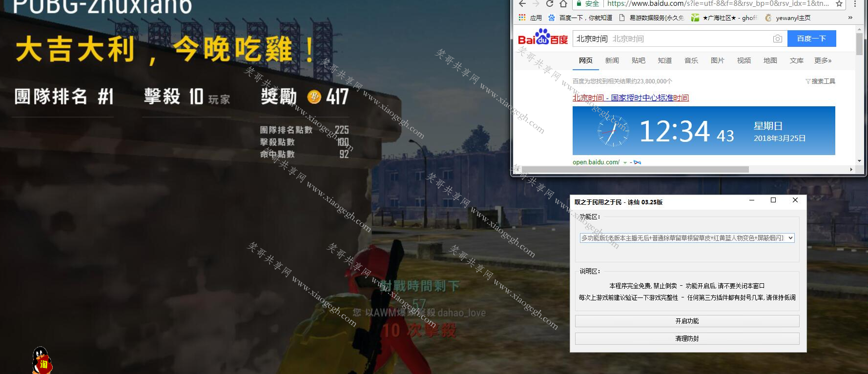Click the scroll down arrow in browser
Image resolution: width=868 pixels, height=374 pixels.
tap(859, 161)
